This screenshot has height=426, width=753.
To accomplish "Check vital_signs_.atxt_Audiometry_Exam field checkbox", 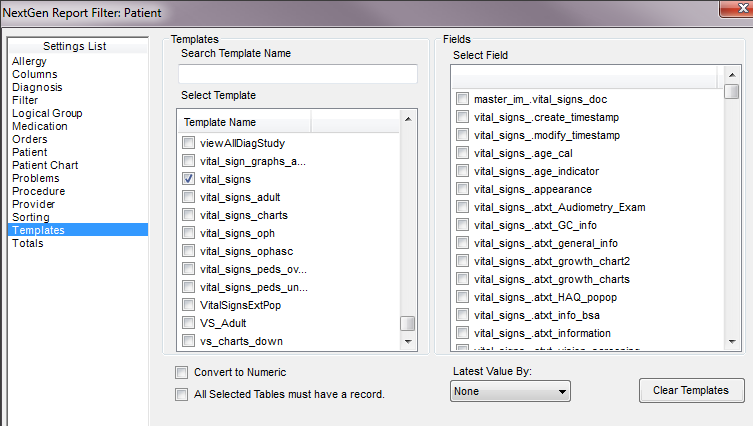I will click(x=462, y=207).
